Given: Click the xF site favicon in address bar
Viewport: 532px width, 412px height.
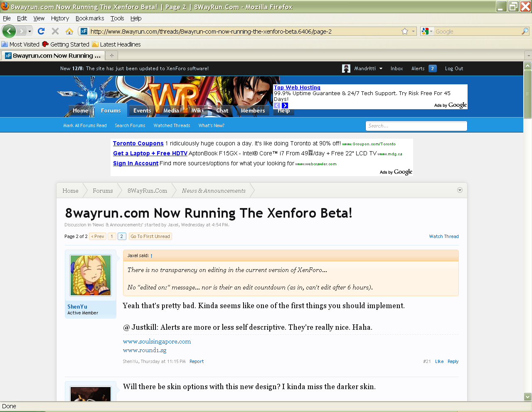Looking at the screenshot, I should [84, 31].
